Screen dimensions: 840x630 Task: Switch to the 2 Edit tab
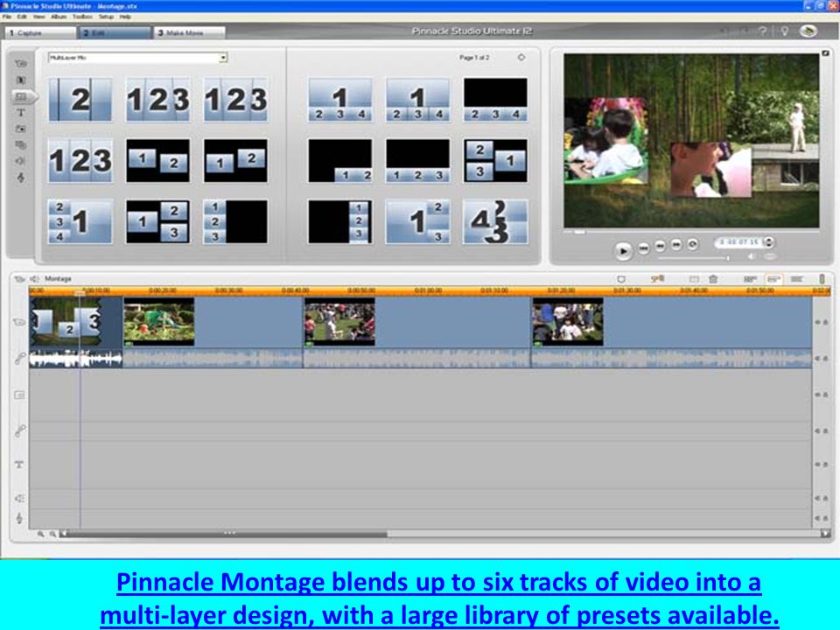coord(115,32)
